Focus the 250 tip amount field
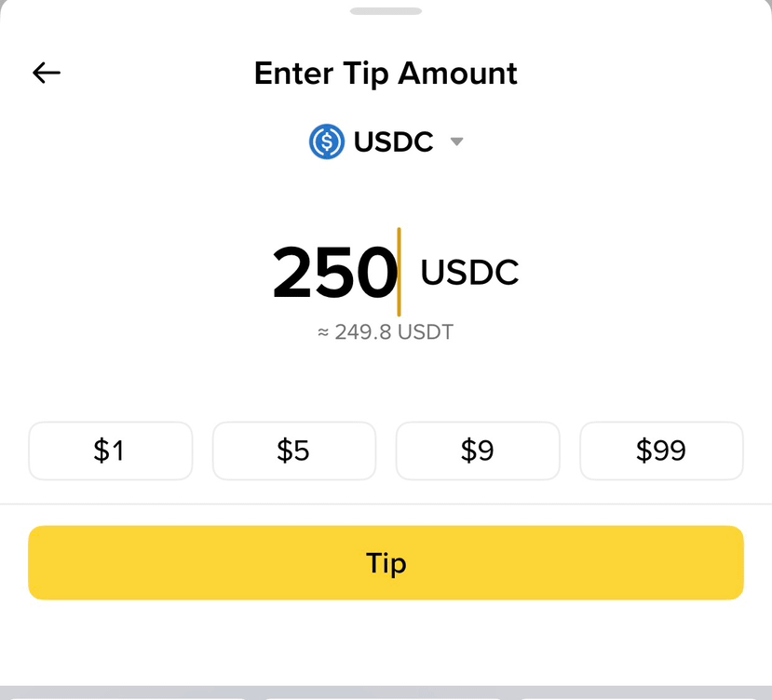772x700 pixels. click(x=334, y=272)
